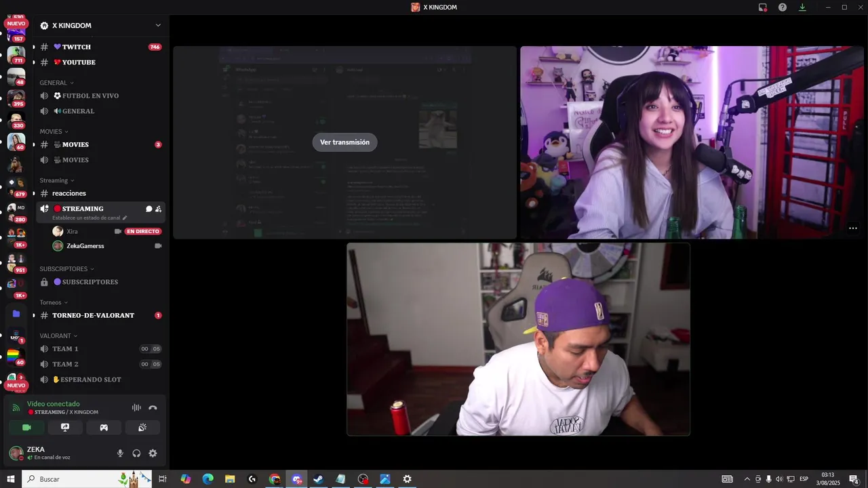Open the MOVIES text channel

pos(100,144)
